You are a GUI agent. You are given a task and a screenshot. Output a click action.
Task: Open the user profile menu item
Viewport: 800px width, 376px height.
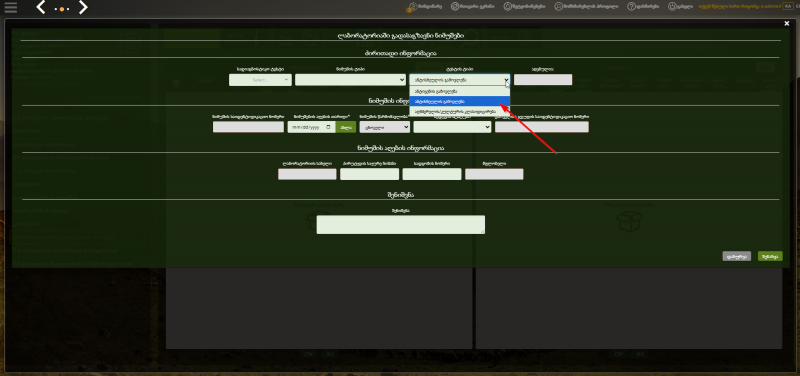586,7
